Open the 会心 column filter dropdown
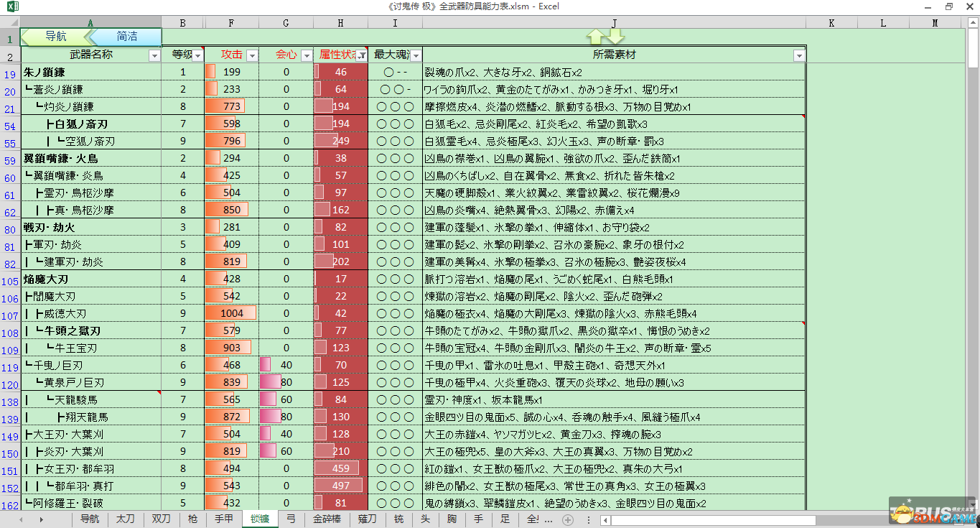This screenshot has height=528, width=980. click(x=307, y=55)
